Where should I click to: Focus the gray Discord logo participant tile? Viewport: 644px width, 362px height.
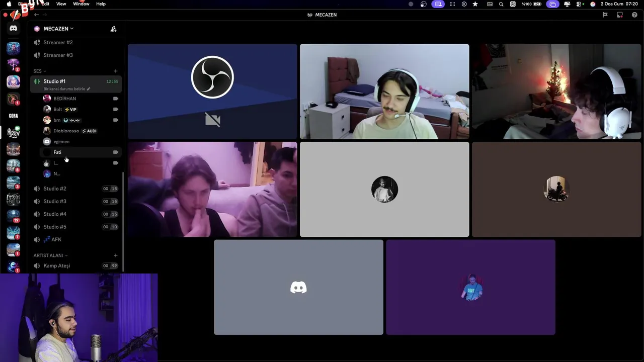pos(298,287)
